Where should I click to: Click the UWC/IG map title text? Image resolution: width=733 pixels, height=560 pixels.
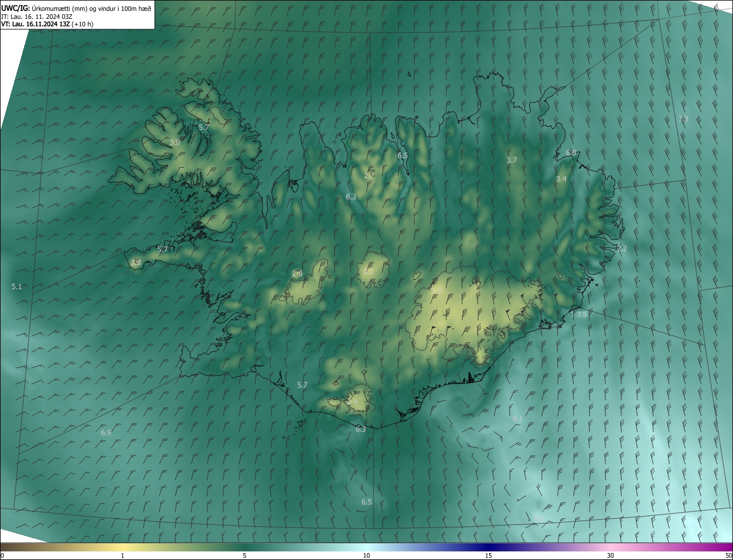(x=76, y=7)
